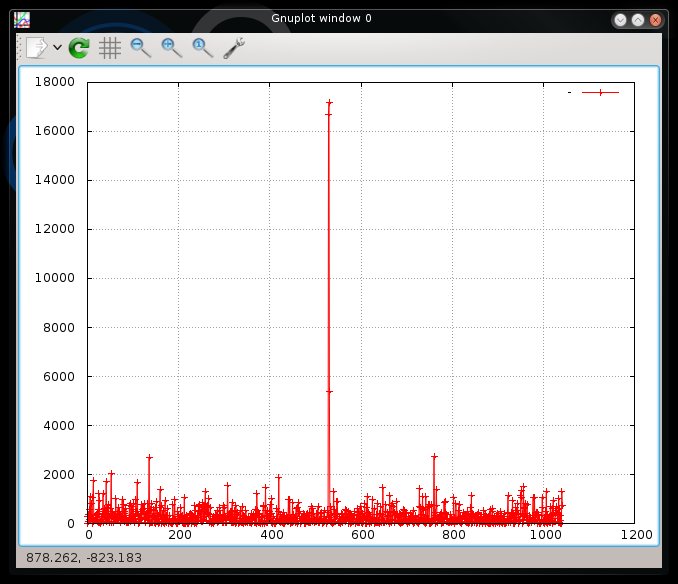
Task: Click the data peak near x=130
Action: click(149, 457)
